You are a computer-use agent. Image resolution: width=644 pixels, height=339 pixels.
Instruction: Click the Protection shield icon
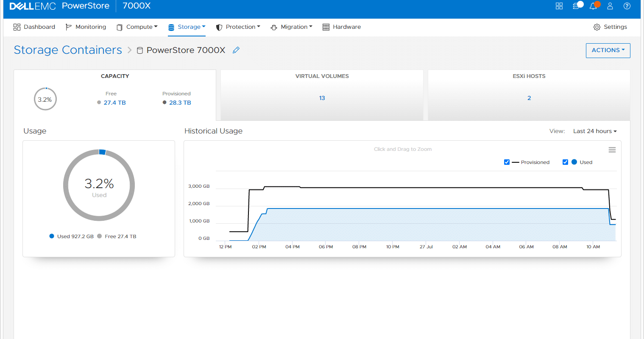(x=219, y=27)
